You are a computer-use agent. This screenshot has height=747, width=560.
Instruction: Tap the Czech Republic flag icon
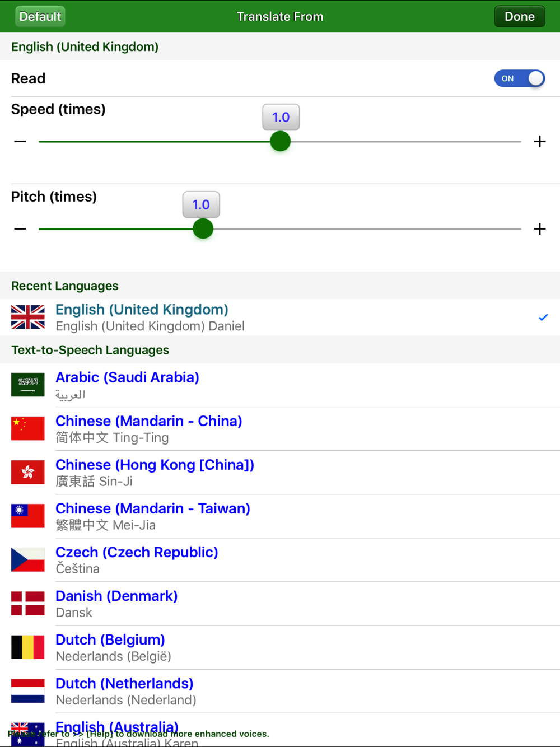pyautogui.click(x=28, y=559)
